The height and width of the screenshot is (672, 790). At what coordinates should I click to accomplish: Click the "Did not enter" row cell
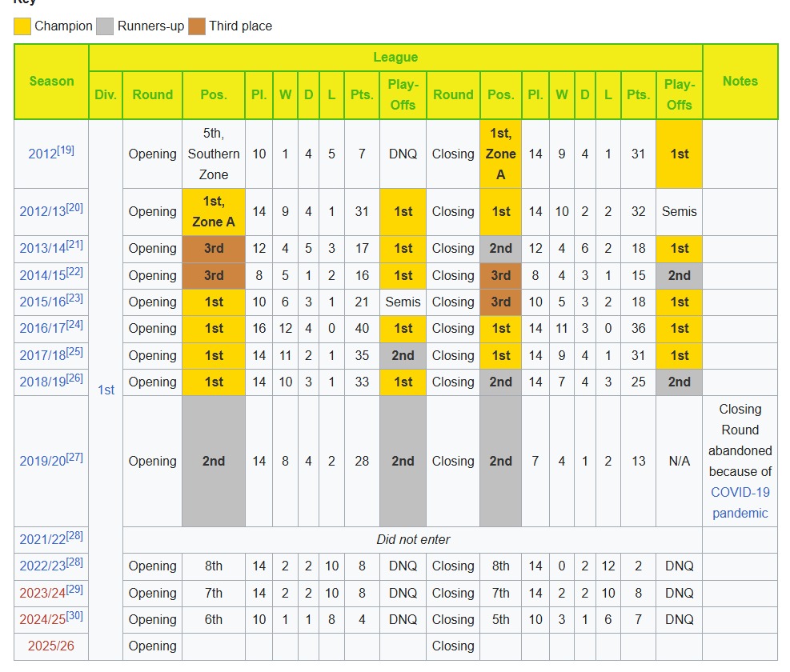[413, 540]
